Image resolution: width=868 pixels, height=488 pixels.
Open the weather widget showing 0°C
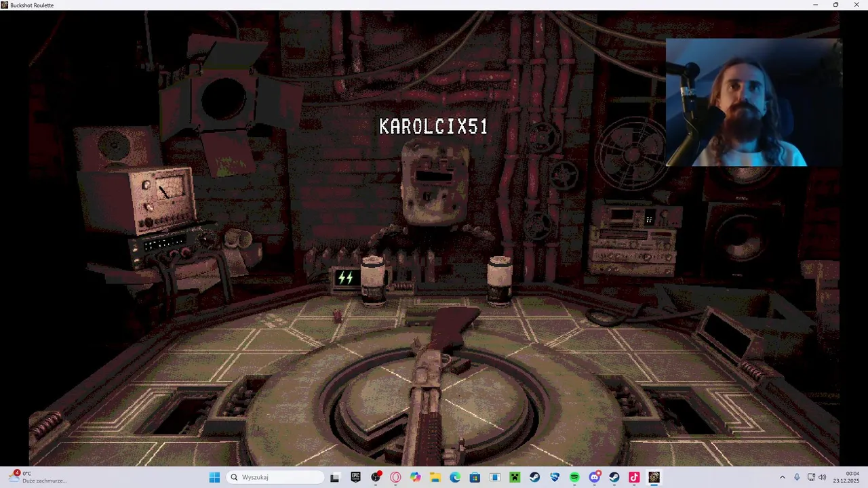click(38, 477)
